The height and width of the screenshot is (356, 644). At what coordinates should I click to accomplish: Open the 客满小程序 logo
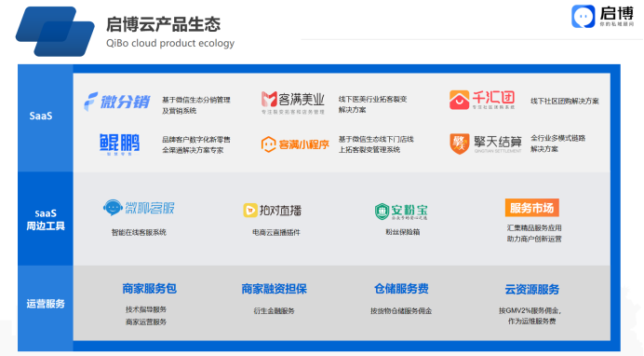pyautogui.click(x=295, y=144)
